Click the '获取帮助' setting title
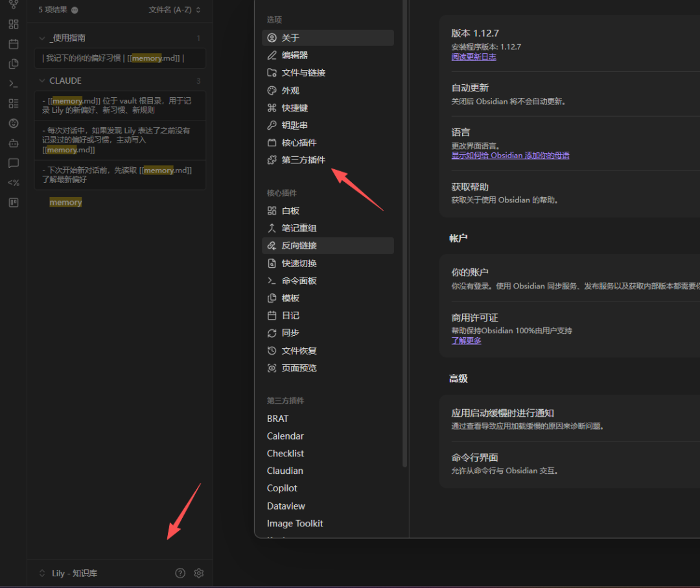The height and width of the screenshot is (588, 700). (470, 187)
